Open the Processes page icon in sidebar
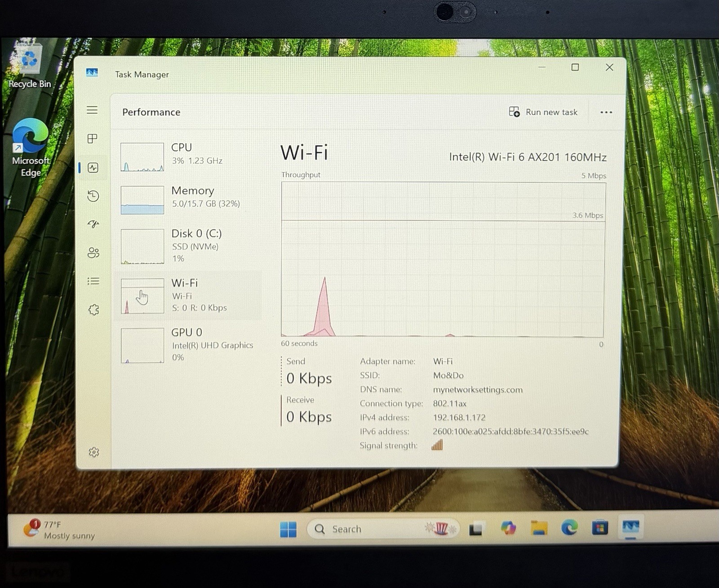Viewport: 719px width, 588px height. coord(93,138)
